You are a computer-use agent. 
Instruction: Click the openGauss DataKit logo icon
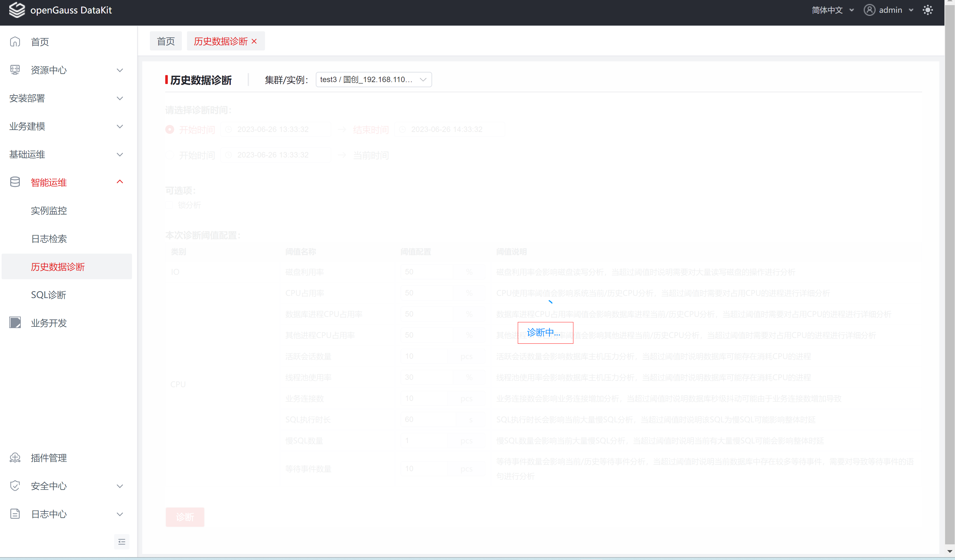pos(17,10)
